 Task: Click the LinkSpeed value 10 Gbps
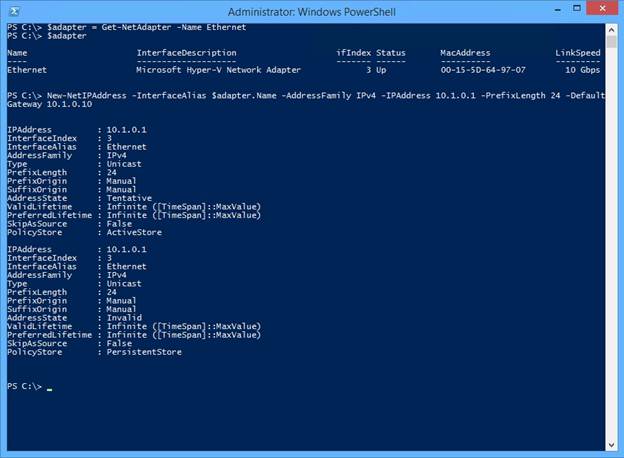click(x=582, y=70)
